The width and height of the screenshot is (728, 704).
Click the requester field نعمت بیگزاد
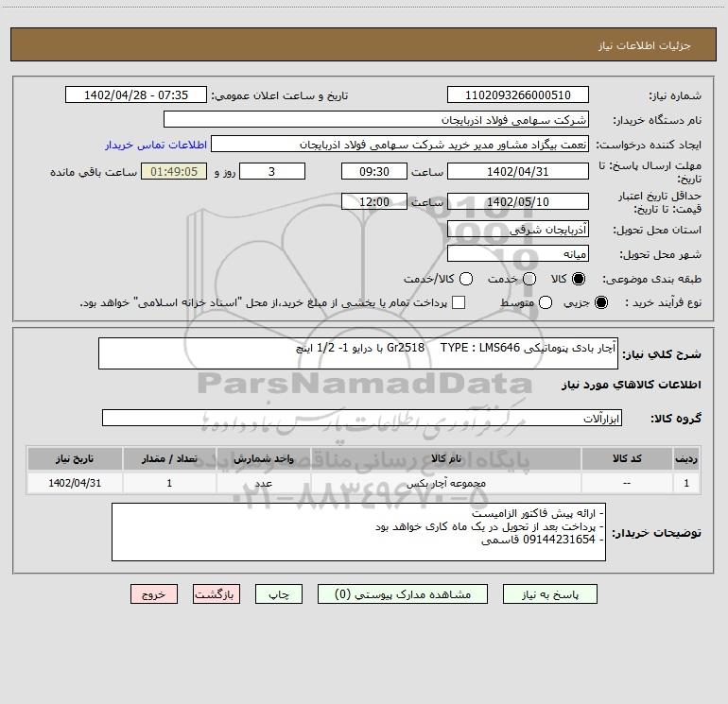(400, 145)
